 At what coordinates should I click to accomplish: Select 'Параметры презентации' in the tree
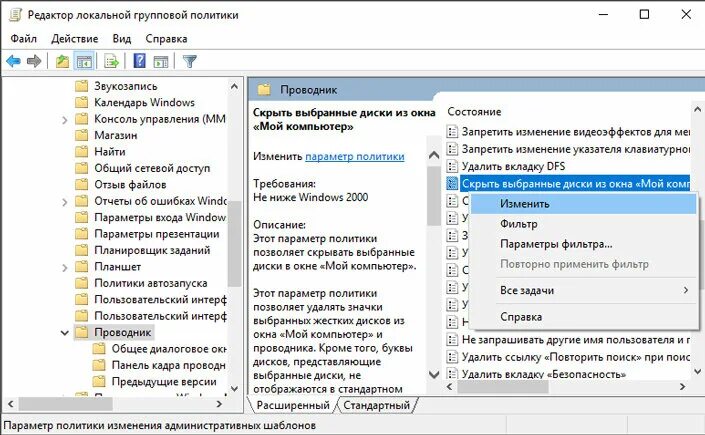(157, 234)
